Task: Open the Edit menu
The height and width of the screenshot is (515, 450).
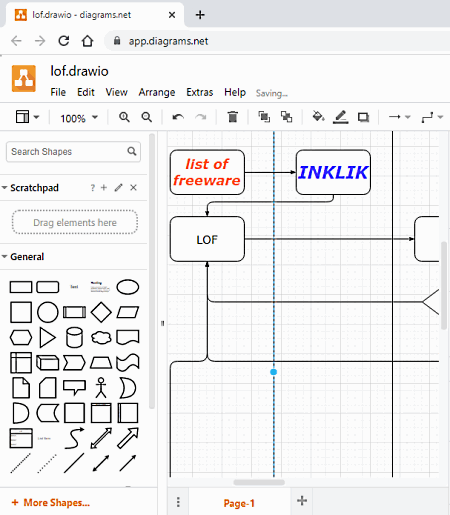Action: point(86,92)
